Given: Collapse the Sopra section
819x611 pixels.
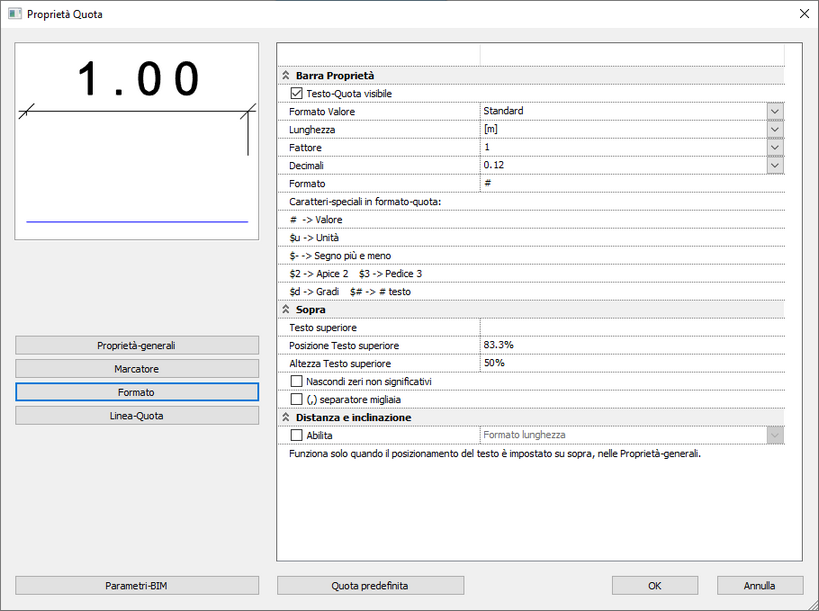Looking at the screenshot, I should click(286, 310).
